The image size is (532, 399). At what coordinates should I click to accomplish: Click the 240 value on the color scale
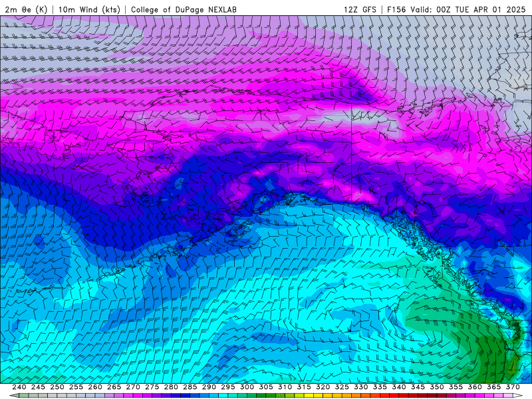pyautogui.click(x=19, y=387)
